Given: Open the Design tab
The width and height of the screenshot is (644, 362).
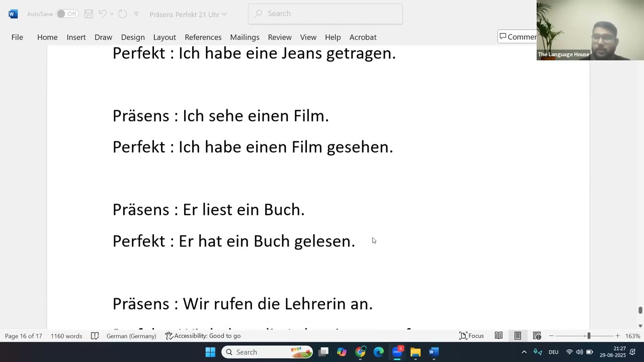Looking at the screenshot, I should coord(133,37).
